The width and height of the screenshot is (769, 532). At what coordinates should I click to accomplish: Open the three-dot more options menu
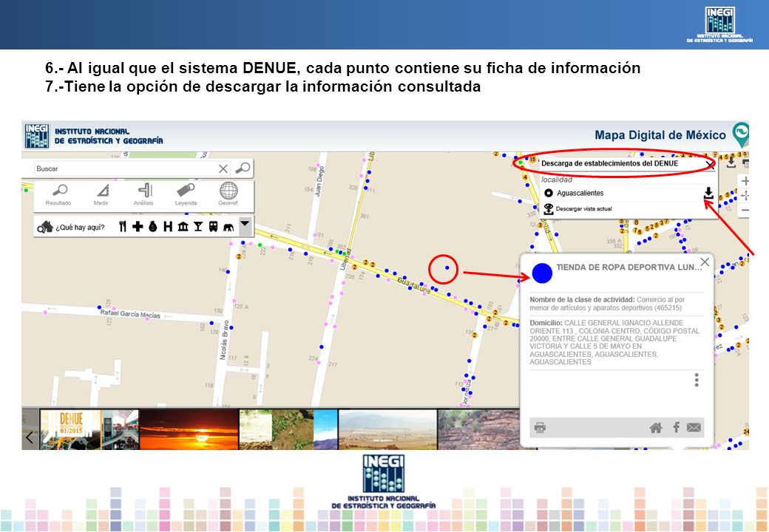[x=697, y=380]
